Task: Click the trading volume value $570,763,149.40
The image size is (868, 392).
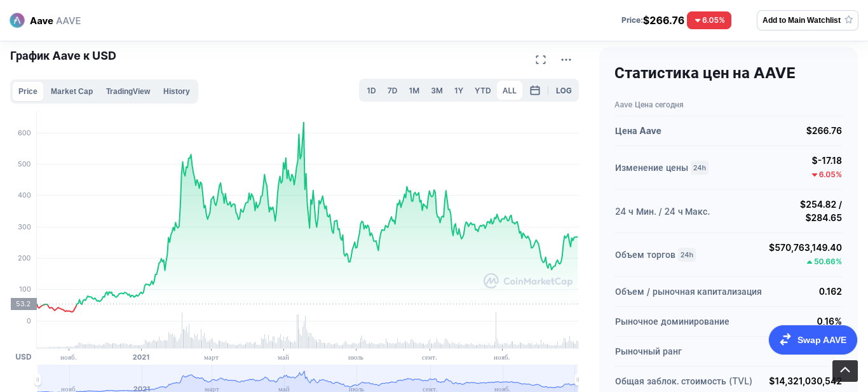Action: (x=805, y=248)
